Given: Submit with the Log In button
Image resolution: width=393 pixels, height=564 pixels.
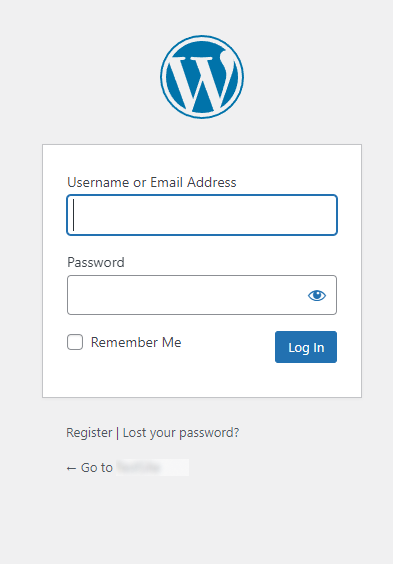Looking at the screenshot, I should [x=306, y=347].
